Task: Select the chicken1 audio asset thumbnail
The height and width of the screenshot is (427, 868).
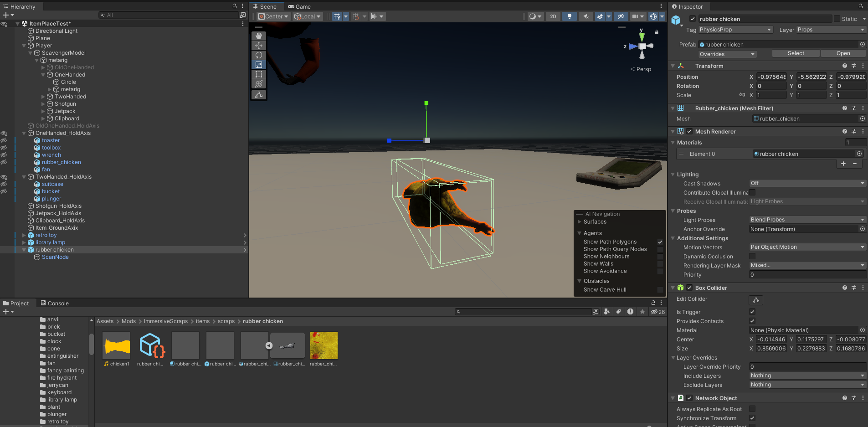Action: pos(116,346)
